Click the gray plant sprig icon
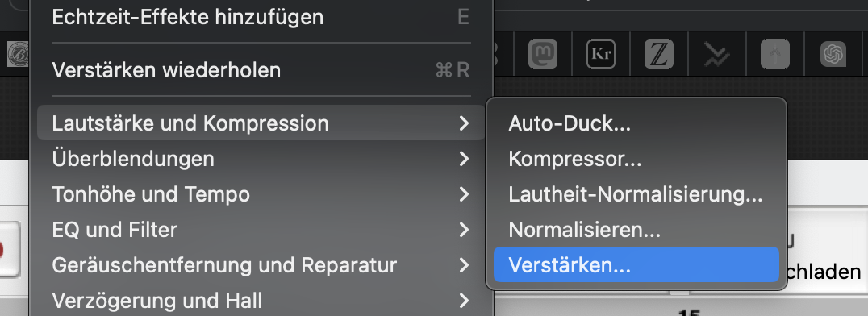The image size is (868, 316). click(775, 54)
